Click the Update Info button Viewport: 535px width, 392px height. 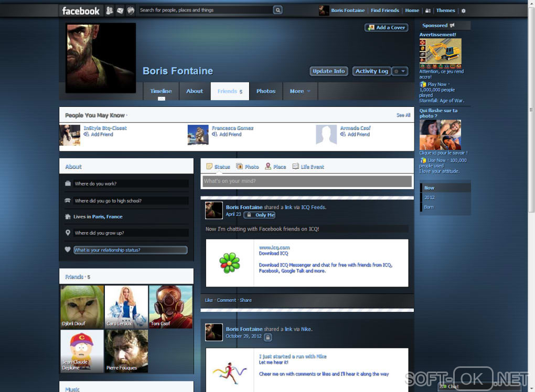point(329,71)
